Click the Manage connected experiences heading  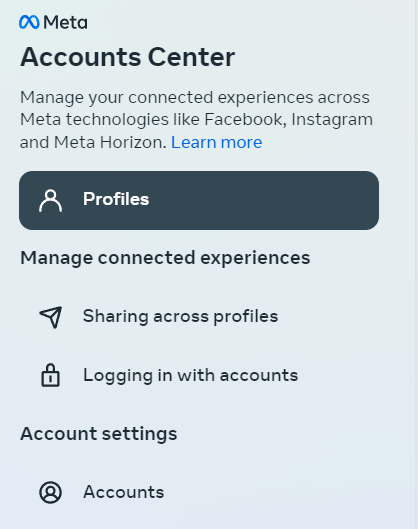pyautogui.click(x=165, y=258)
